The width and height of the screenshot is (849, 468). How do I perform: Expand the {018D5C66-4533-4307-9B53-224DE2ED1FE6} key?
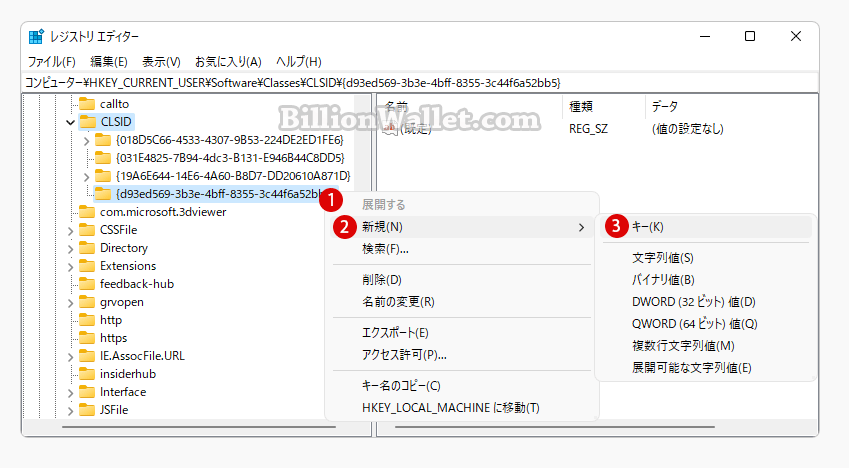[x=87, y=140]
